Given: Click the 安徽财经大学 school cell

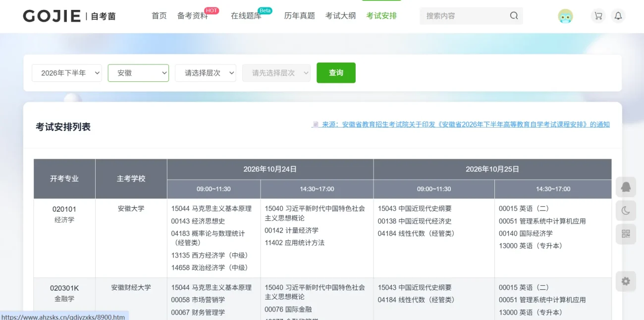Looking at the screenshot, I should coord(131,287).
